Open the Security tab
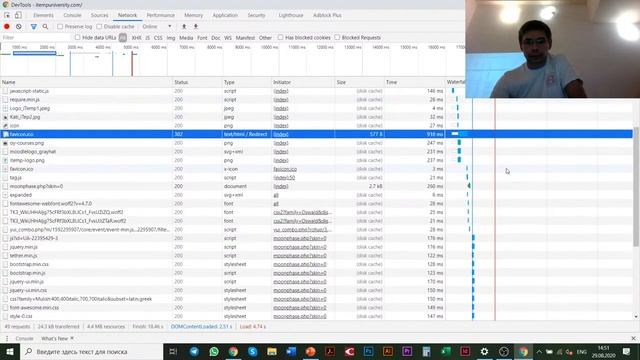640x360 pixels. pos(256,15)
